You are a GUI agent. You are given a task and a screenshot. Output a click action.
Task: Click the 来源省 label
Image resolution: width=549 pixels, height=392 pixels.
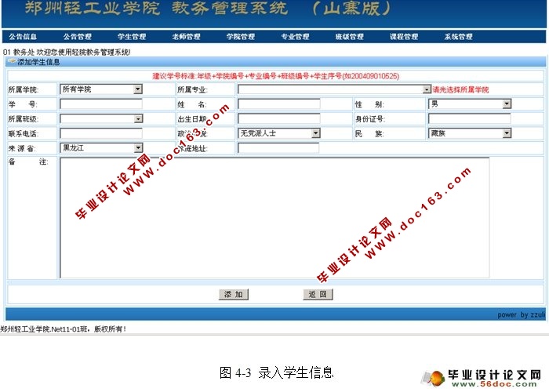click(22, 148)
